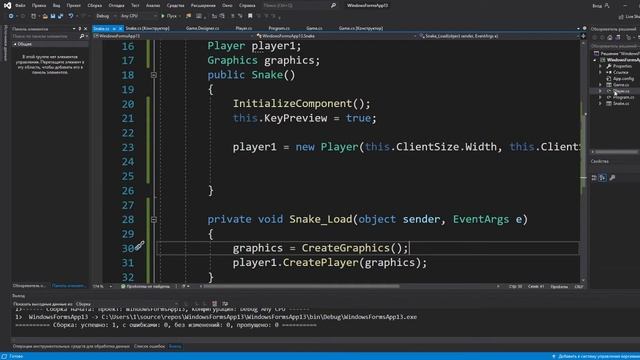
Task: Open the Список ошибок tab
Action: pos(149,347)
